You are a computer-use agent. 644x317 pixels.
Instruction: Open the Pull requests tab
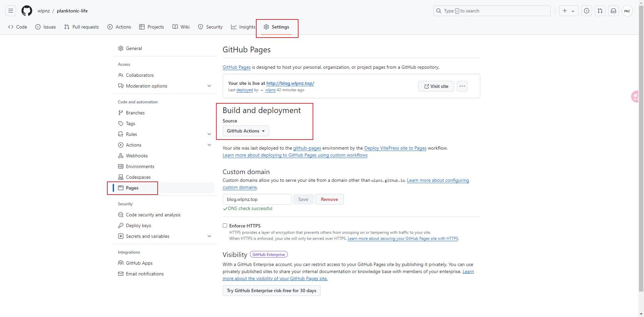click(x=82, y=27)
